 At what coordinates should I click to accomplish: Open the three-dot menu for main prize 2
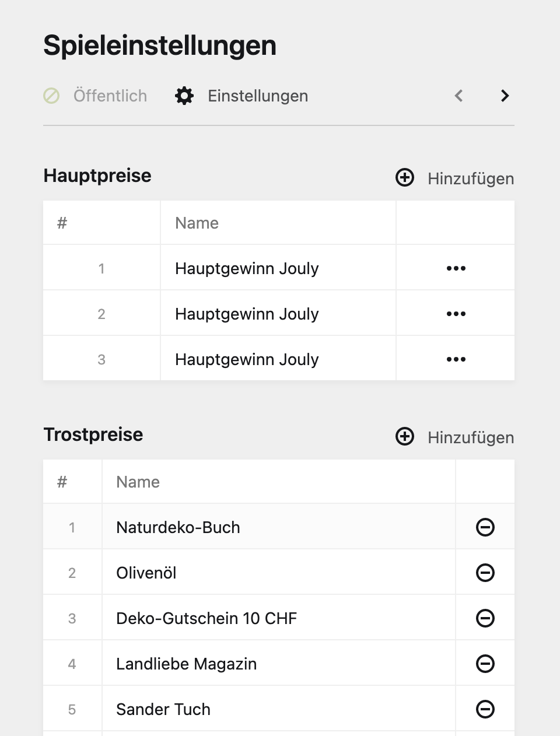(456, 314)
